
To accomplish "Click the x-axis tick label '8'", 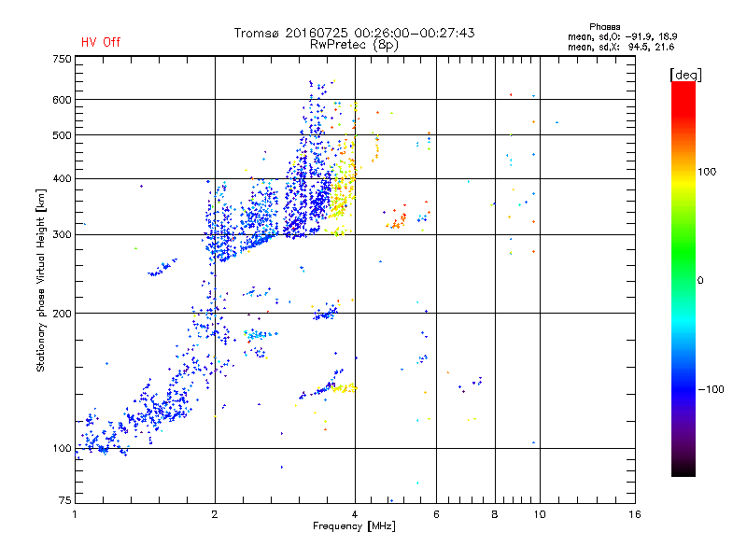I will (495, 514).
